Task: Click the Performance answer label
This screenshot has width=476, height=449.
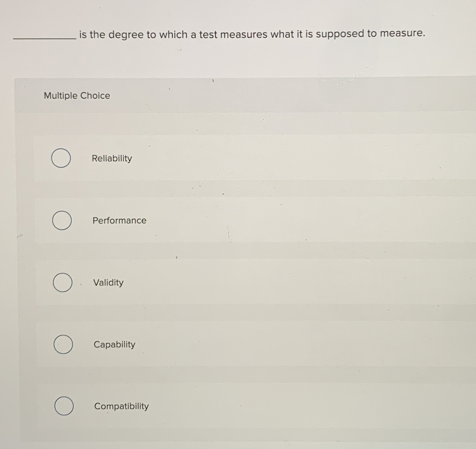Action: click(119, 221)
